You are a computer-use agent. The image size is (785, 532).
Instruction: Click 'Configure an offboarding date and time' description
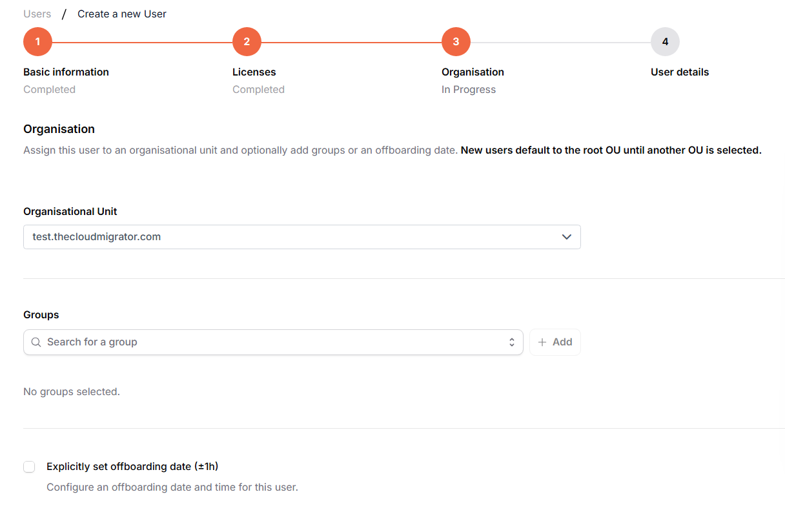pos(172,487)
